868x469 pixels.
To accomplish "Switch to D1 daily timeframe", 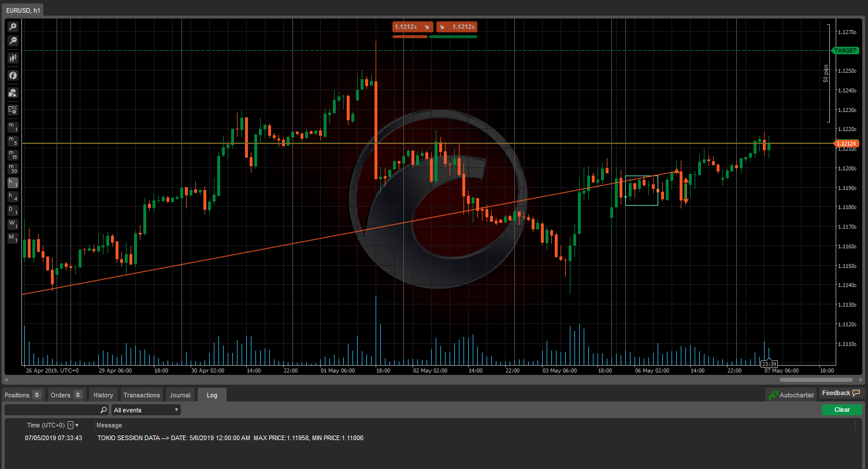I will click(x=13, y=210).
